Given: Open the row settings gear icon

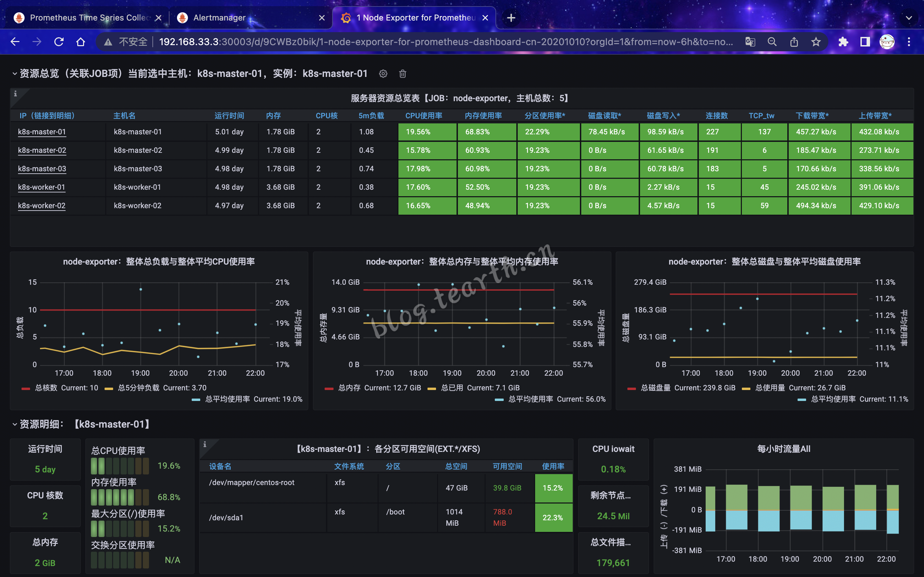Looking at the screenshot, I should pyautogui.click(x=383, y=73).
